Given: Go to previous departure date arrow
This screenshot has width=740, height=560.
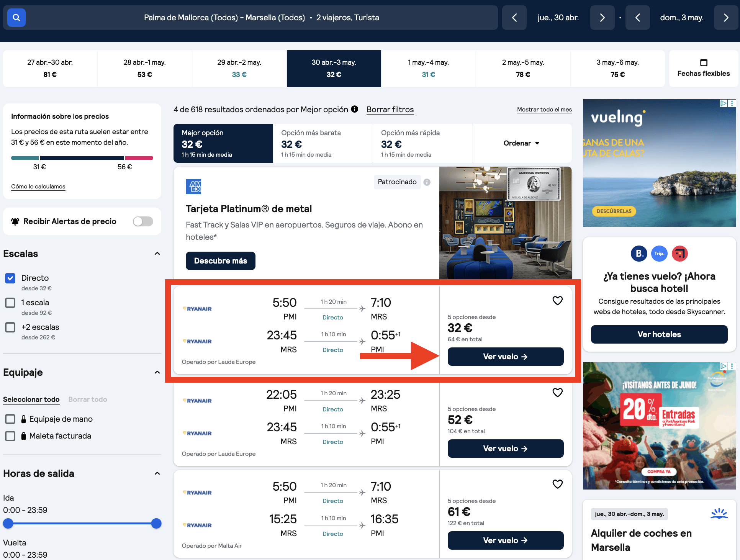Looking at the screenshot, I should pyautogui.click(x=514, y=18).
